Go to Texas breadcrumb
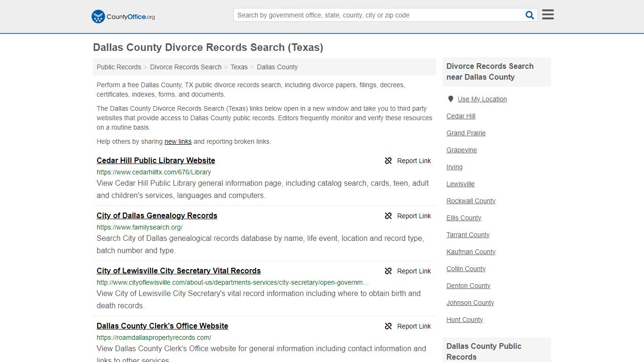This screenshot has width=644, height=362. tap(239, 67)
